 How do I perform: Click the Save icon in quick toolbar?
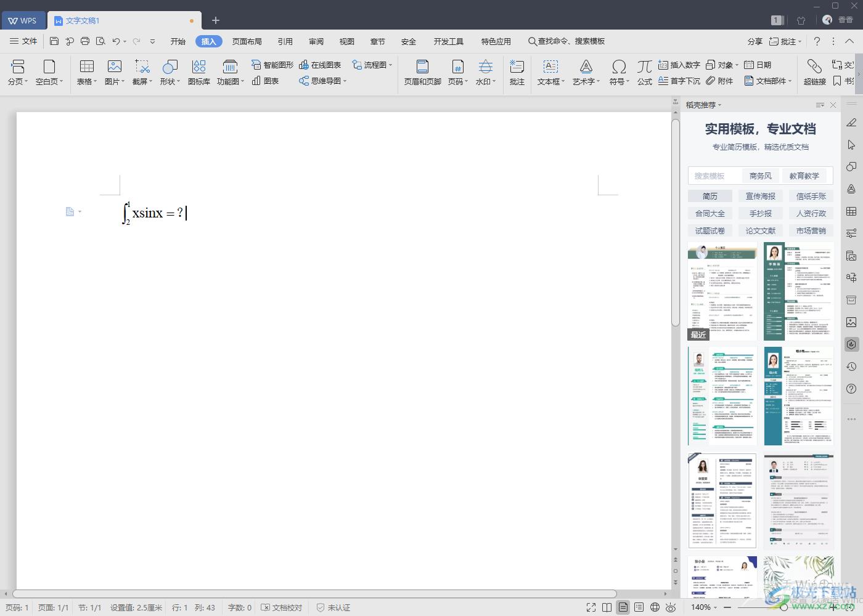coord(54,41)
